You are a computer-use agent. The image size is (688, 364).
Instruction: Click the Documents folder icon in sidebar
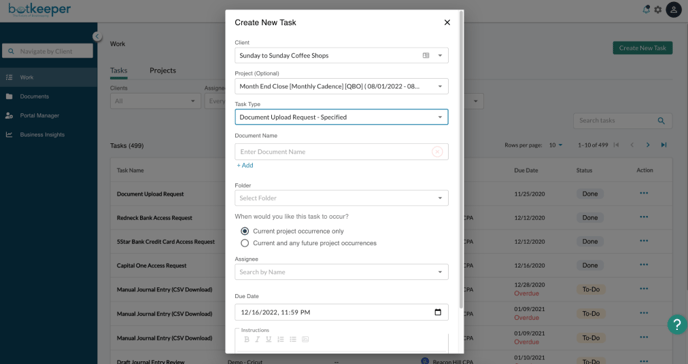9,96
